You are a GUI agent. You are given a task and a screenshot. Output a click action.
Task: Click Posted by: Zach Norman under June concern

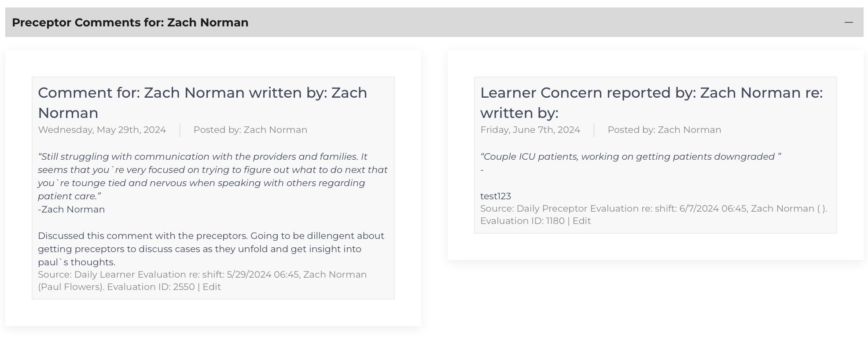665,130
